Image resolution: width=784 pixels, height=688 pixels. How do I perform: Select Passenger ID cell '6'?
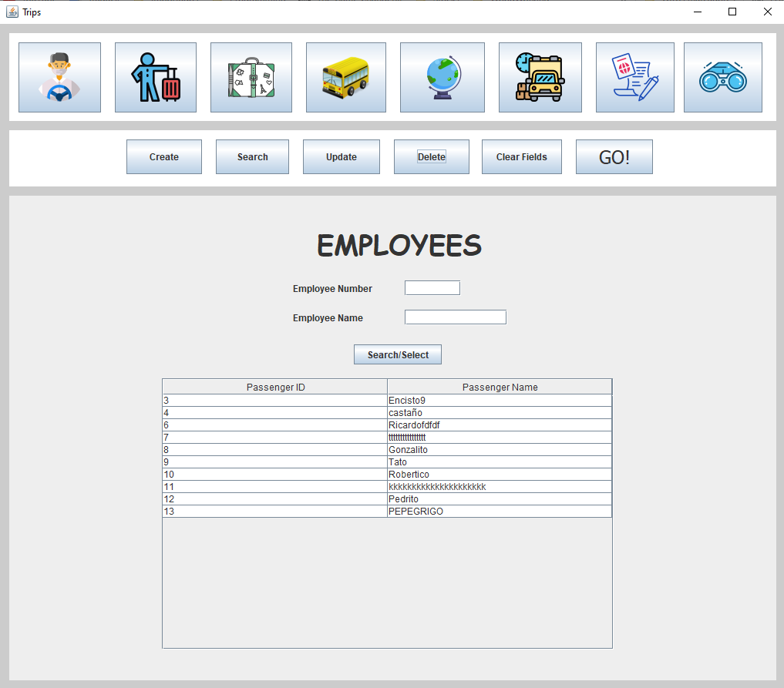(275, 425)
